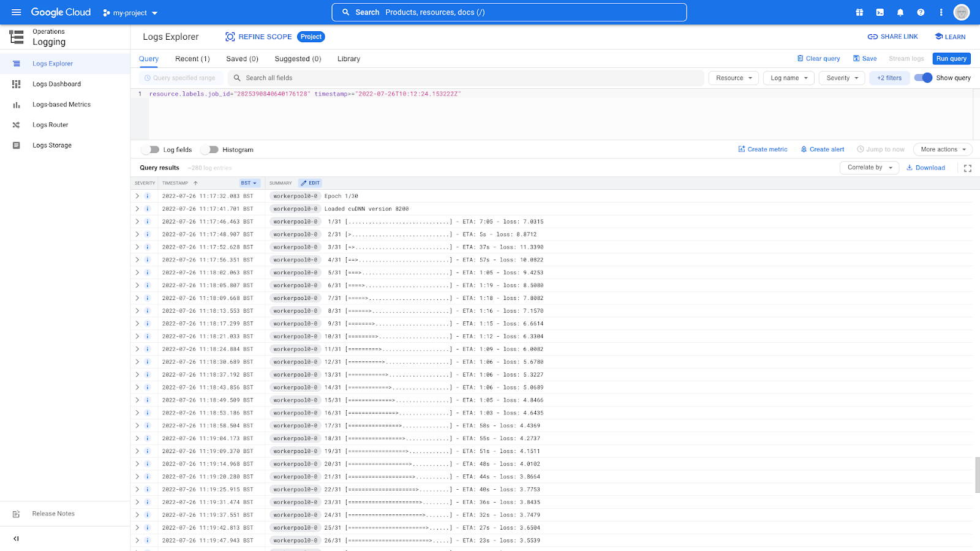Viewport: 980px width, 551px height.
Task: Switch to the Saved (0) tab
Action: click(242, 59)
